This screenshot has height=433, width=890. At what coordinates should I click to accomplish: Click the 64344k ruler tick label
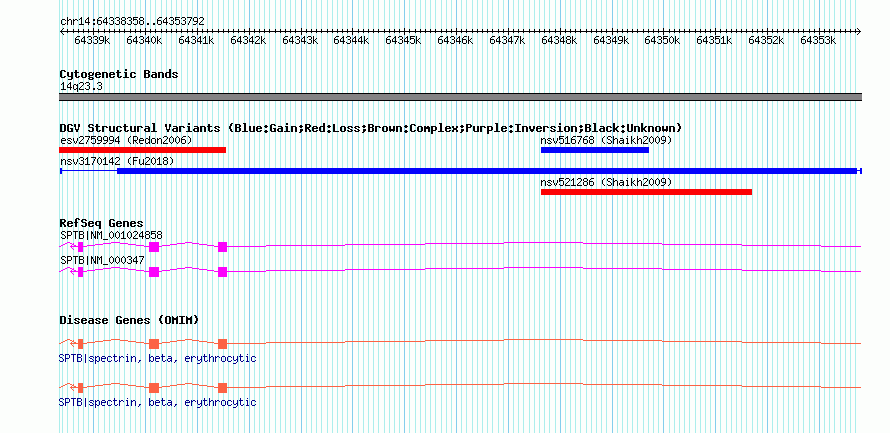(x=351, y=40)
